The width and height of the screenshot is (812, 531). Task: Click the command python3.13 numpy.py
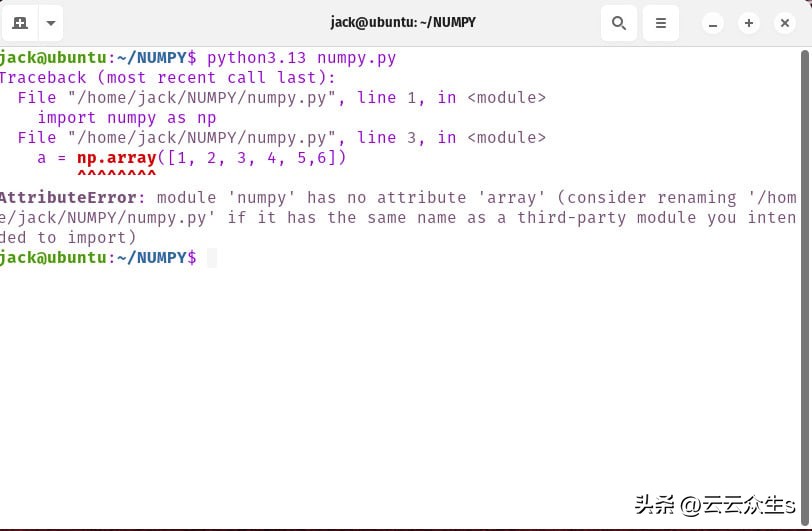(301, 58)
